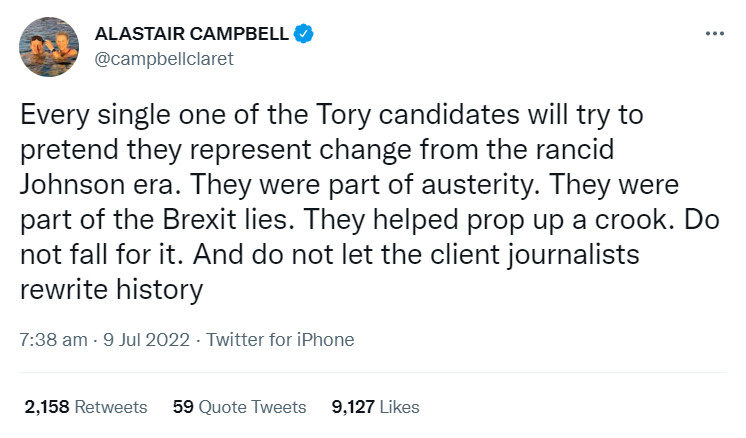Image resolution: width=746 pixels, height=438 pixels.
Task: Click the blue verified badge
Action: point(304,34)
